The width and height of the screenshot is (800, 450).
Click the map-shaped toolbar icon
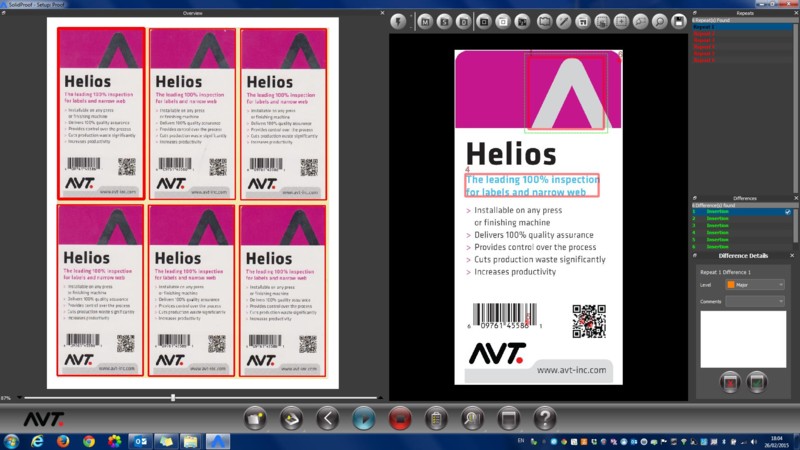pyautogui.click(x=545, y=21)
